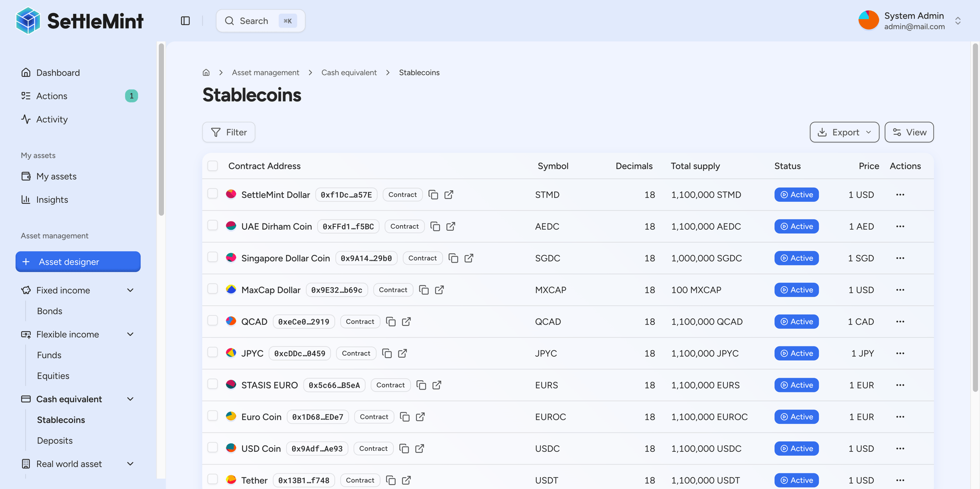Viewport: 980px width, 489px height.
Task: Open the Insights section
Action: point(52,199)
